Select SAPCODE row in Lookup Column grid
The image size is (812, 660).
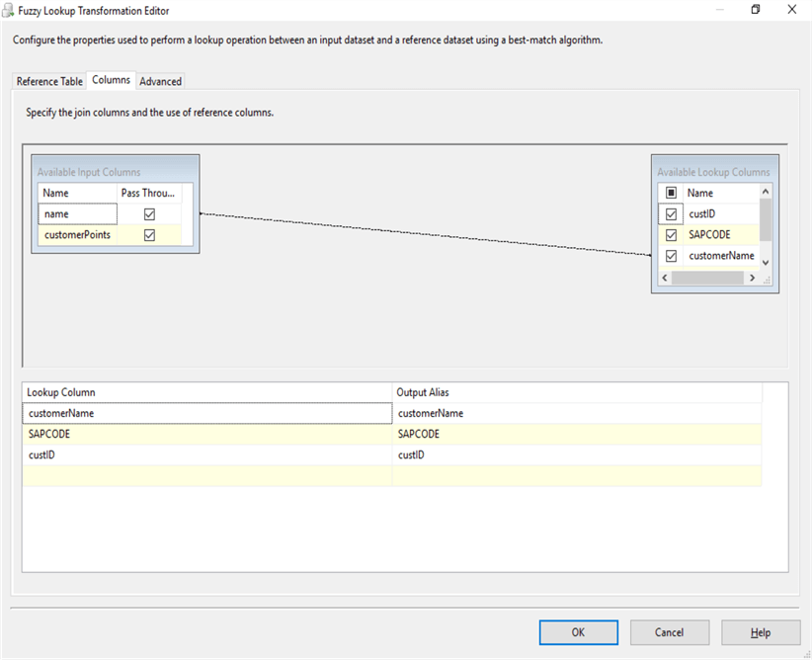coord(206,434)
